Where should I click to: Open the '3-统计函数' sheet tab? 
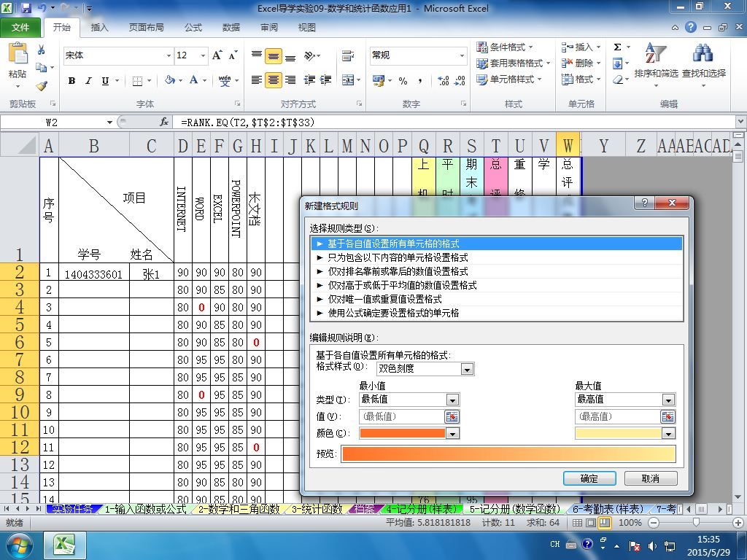[x=317, y=509]
